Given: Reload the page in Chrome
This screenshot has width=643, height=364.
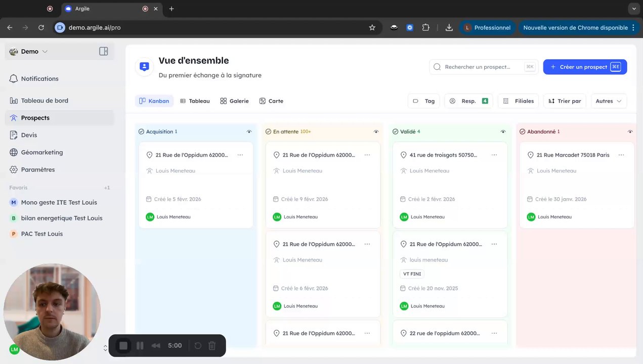Looking at the screenshot, I should [x=41, y=28].
